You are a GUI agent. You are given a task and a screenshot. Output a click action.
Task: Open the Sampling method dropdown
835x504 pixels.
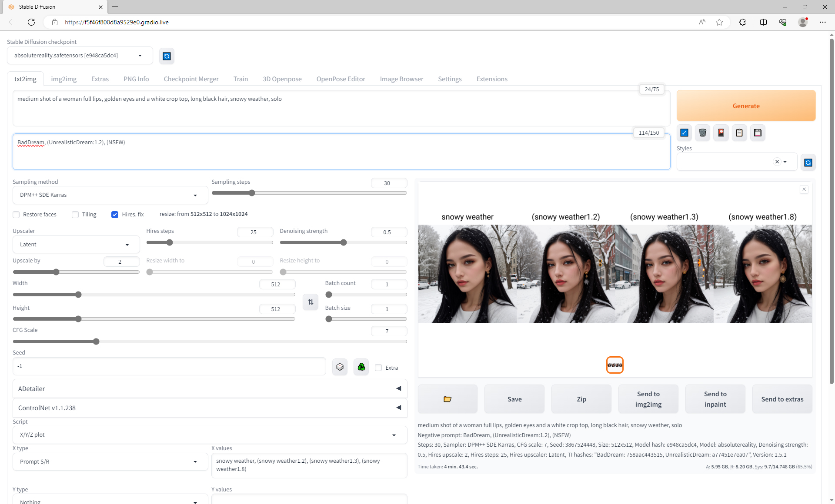pyautogui.click(x=110, y=195)
